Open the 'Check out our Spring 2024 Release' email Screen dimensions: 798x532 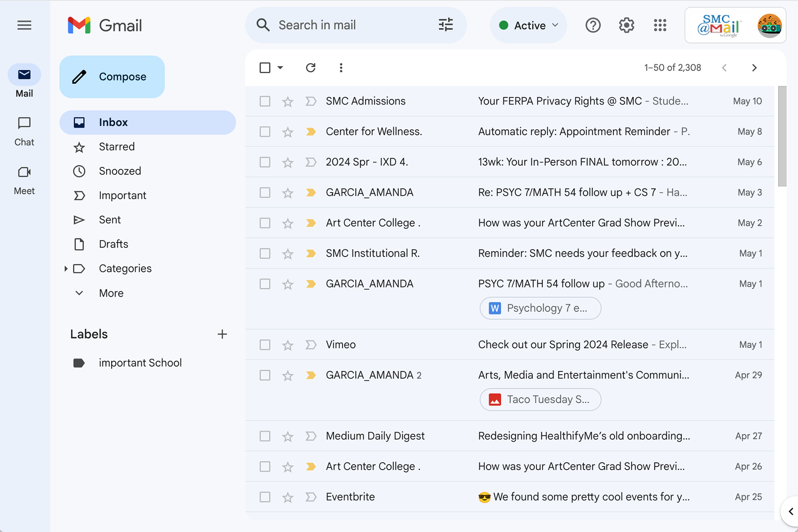(510, 345)
